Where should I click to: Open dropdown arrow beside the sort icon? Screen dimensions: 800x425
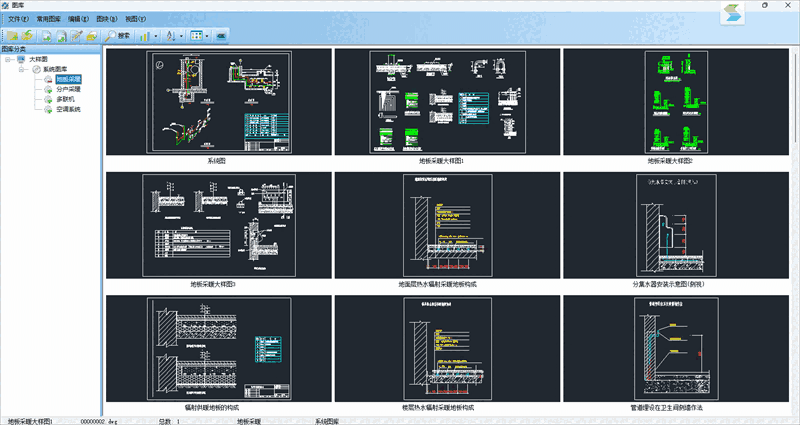(x=181, y=36)
